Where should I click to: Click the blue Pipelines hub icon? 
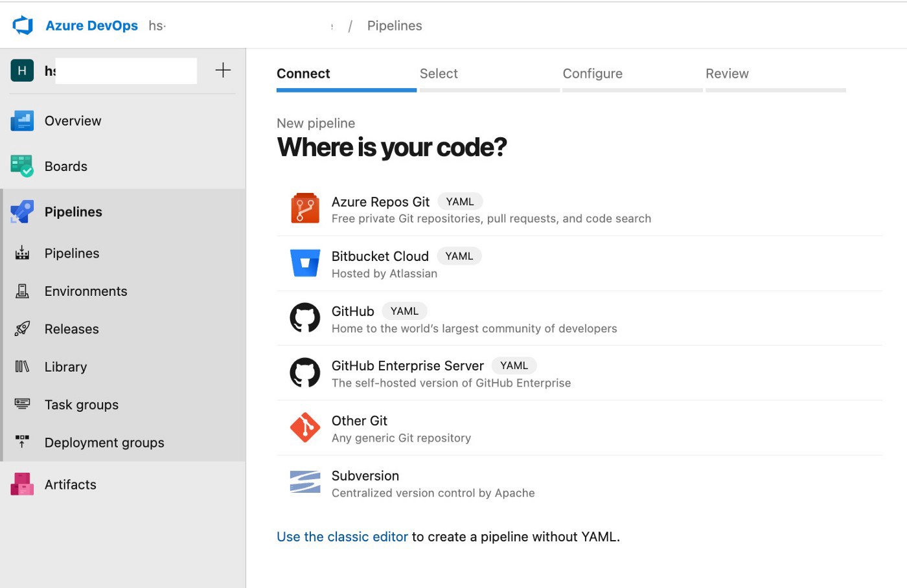(22, 212)
